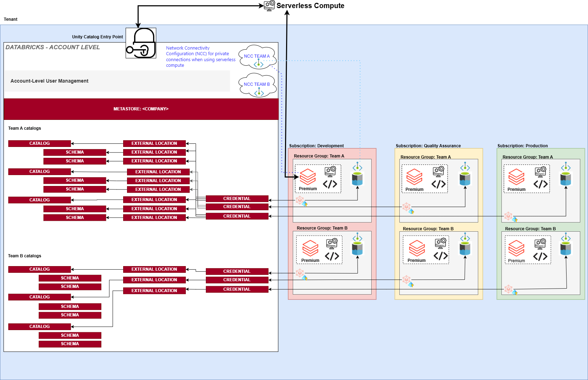Click first CATALOG block under Team B catalogs

click(39, 269)
